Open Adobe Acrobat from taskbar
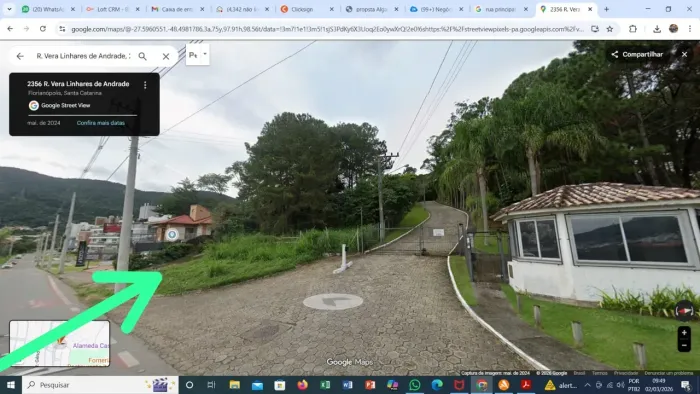The image size is (700, 394). (526, 385)
